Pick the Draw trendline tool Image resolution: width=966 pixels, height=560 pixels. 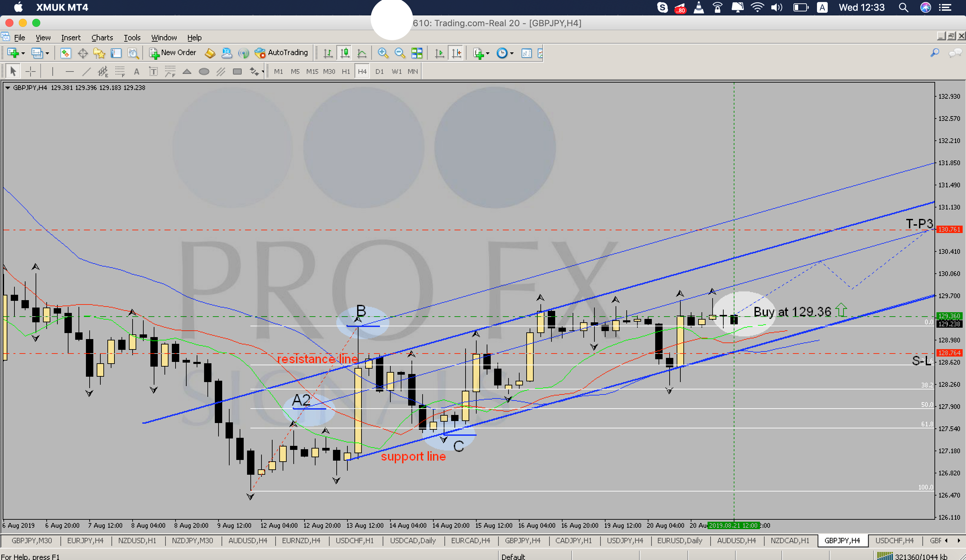pos(87,71)
